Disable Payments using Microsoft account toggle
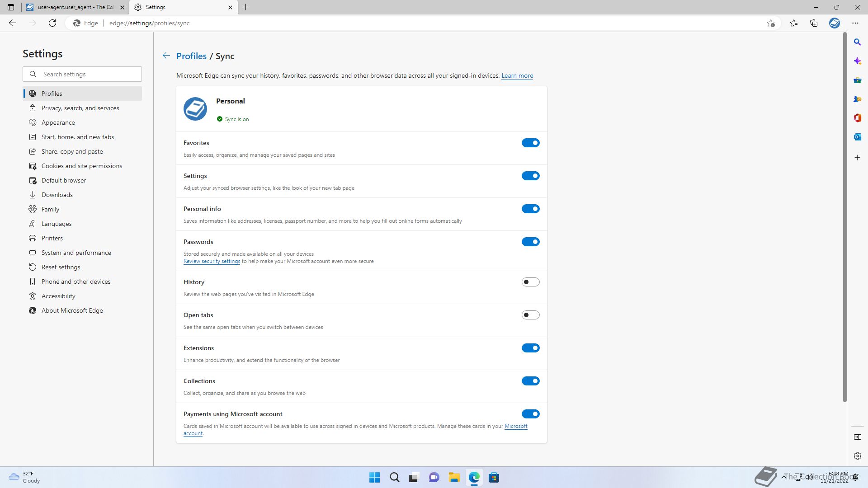868x488 pixels. [x=531, y=414]
